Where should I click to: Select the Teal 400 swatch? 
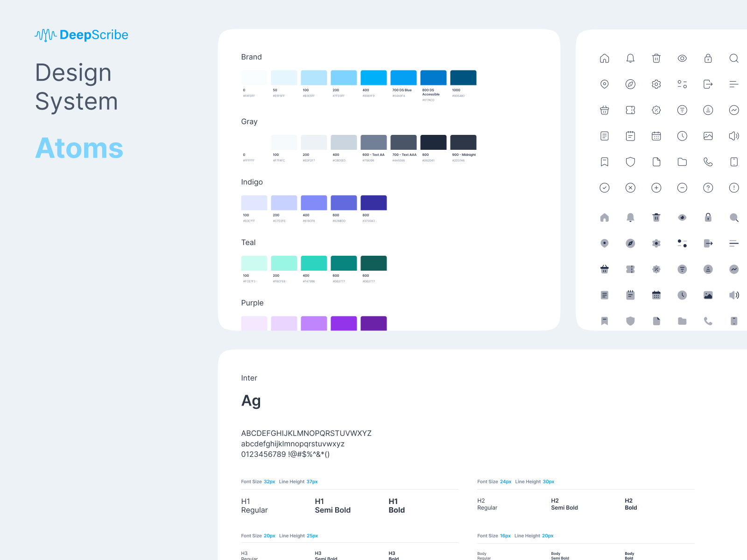[x=314, y=263]
